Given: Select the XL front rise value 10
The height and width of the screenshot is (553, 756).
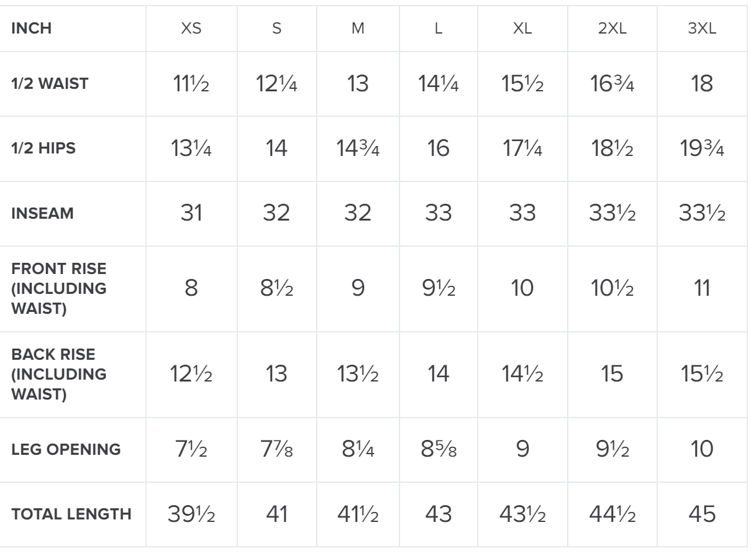Looking at the screenshot, I should pyautogui.click(x=524, y=288).
